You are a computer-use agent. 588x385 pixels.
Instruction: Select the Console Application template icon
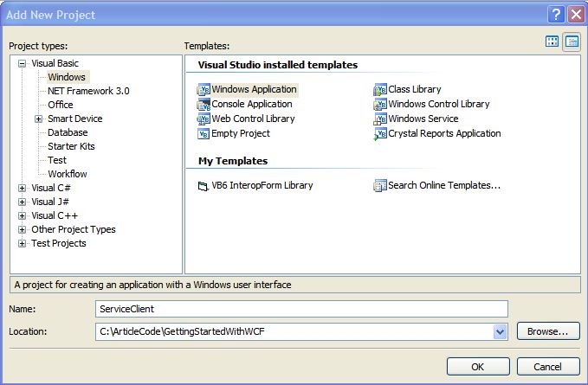204,105
